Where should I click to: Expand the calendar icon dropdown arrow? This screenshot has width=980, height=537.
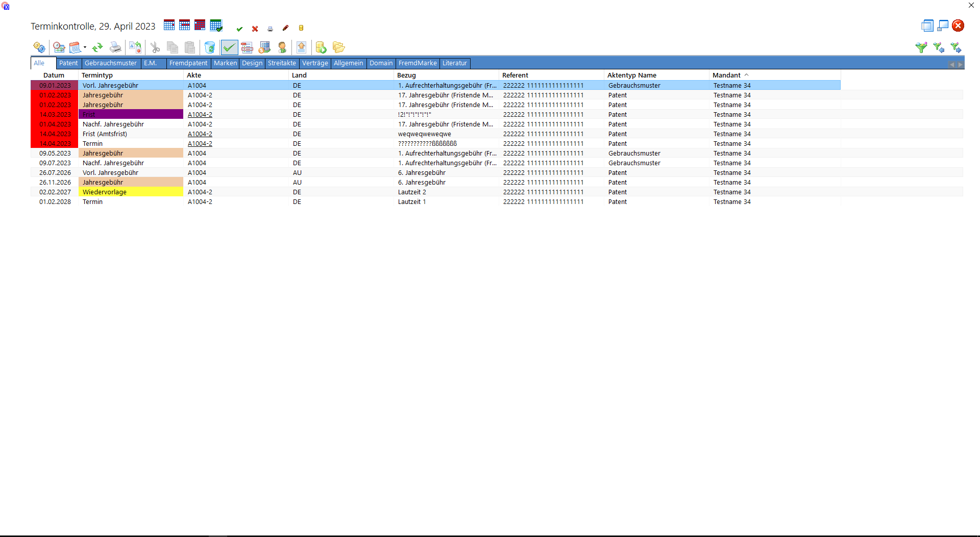pos(85,47)
